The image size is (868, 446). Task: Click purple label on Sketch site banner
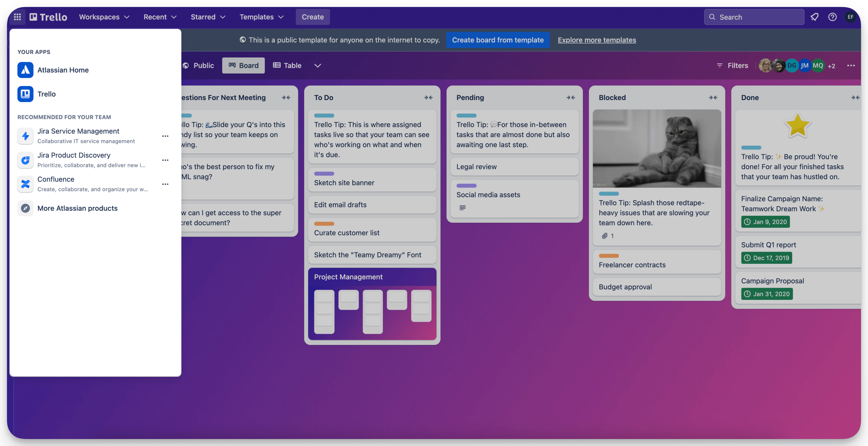click(324, 173)
